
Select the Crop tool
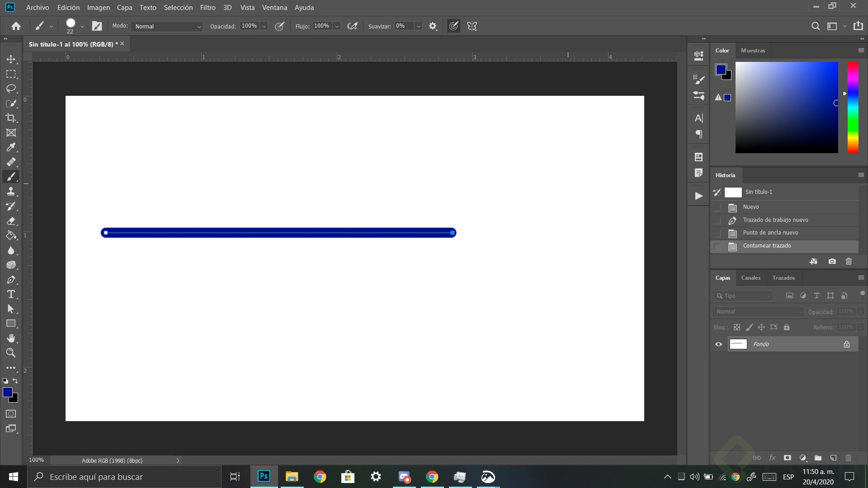11,118
